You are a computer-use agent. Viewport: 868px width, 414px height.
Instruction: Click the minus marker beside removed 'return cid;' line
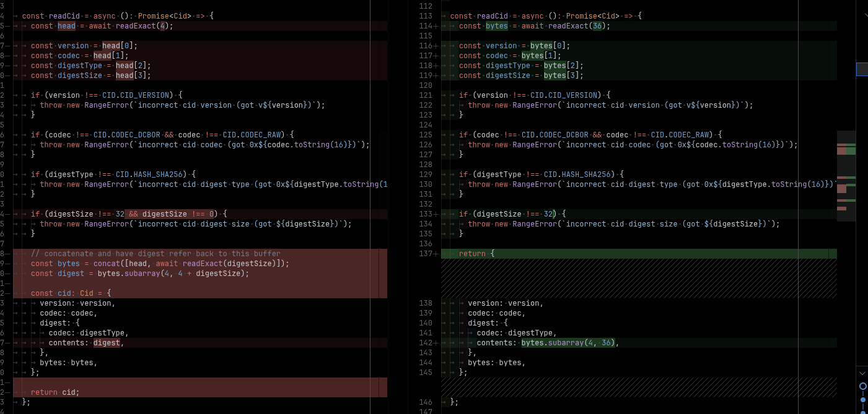point(7,392)
